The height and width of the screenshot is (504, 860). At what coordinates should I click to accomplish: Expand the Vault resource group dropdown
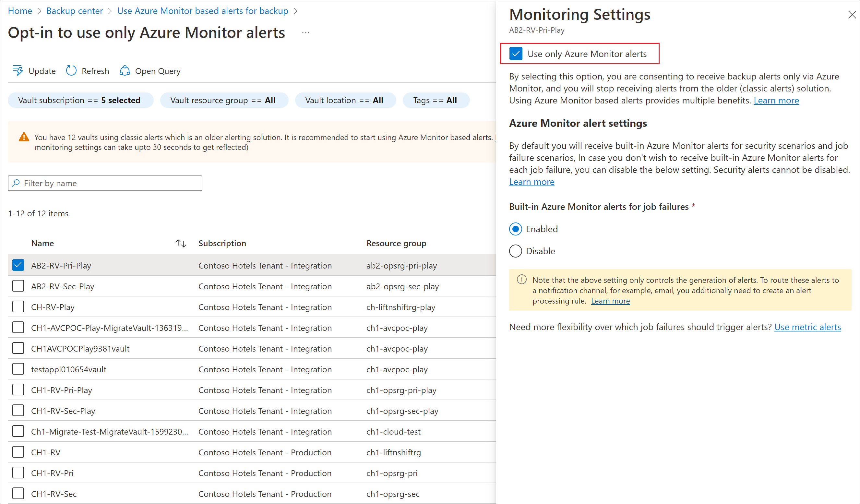pos(234,100)
